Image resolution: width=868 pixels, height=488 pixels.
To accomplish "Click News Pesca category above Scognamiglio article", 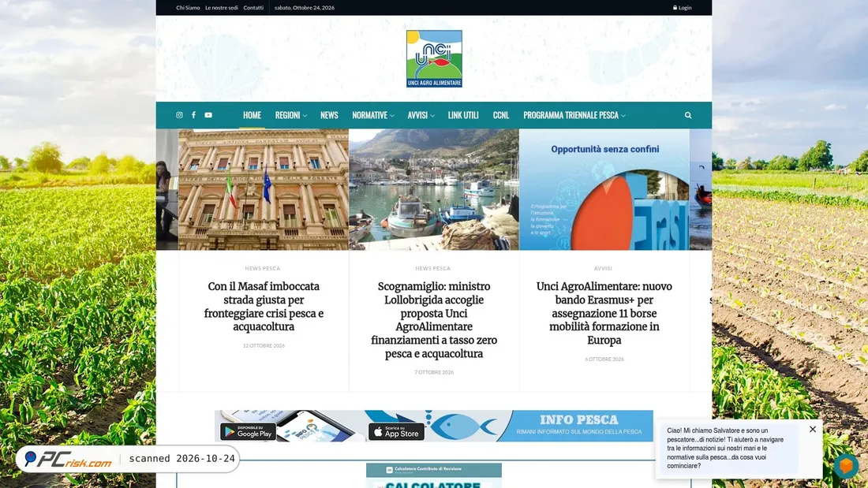I will (433, 268).
